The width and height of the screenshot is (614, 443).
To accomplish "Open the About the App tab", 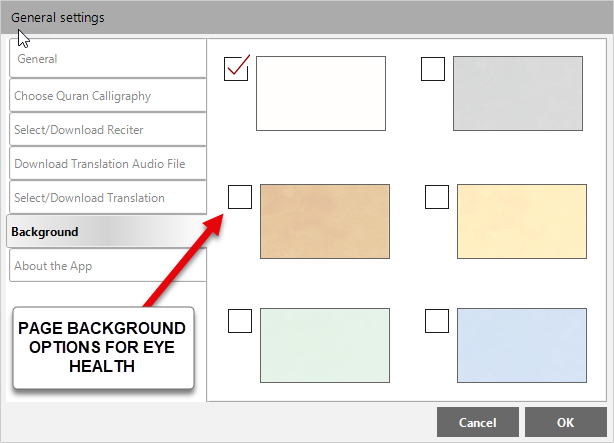I will (108, 266).
